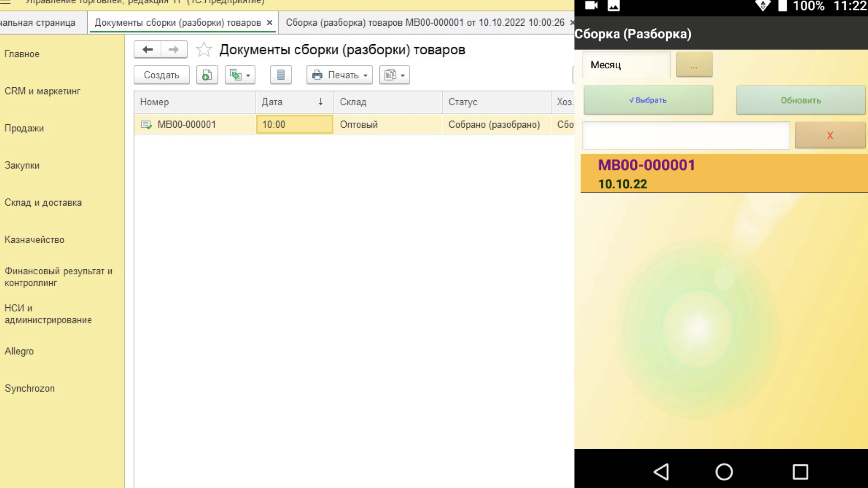
Task: Click the Статус column header
Action: coord(496,102)
